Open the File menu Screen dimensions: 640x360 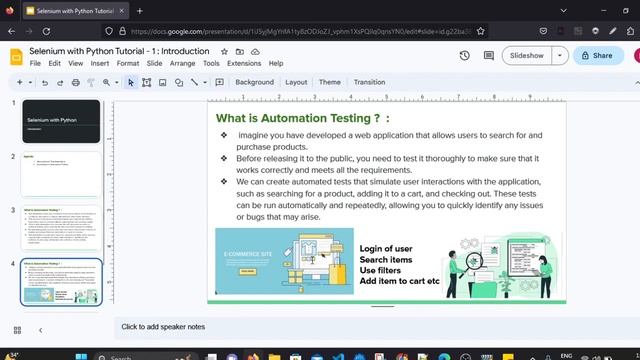35,63
